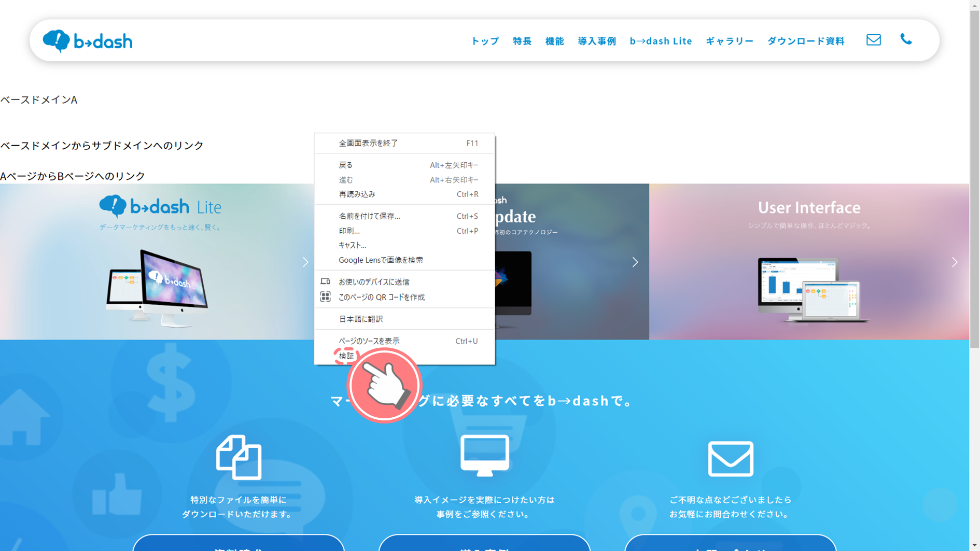Open the トップ navigation item
The width and height of the screenshot is (980, 551).
coord(485,41)
